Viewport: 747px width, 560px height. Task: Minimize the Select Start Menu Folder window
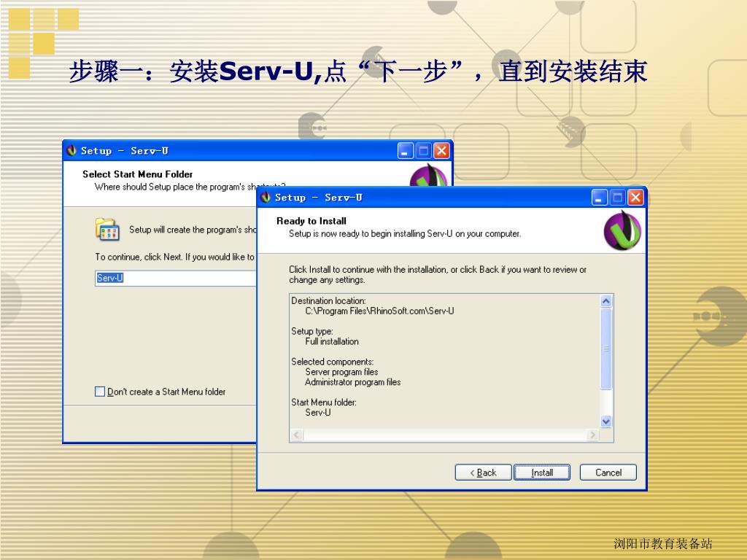[x=406, y=150]
